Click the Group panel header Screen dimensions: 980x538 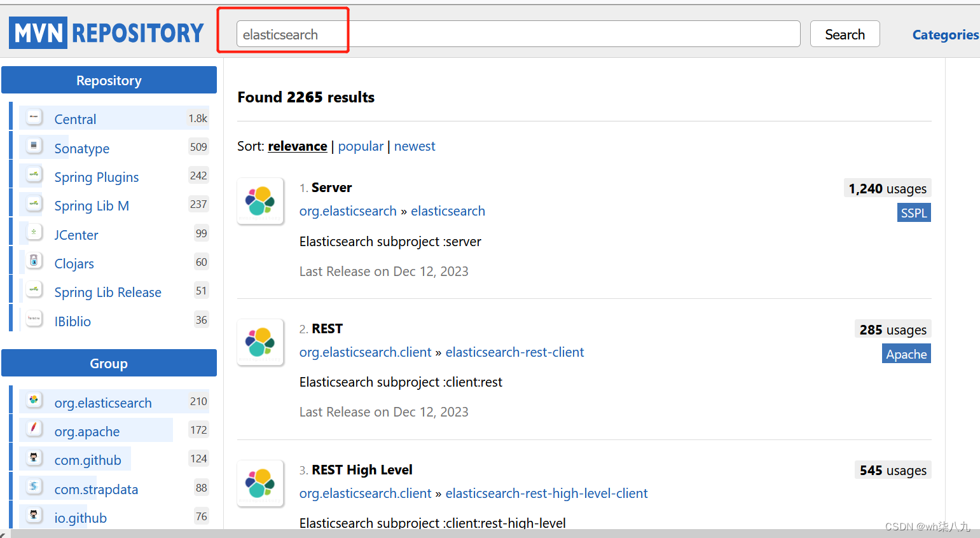(109, 363)
